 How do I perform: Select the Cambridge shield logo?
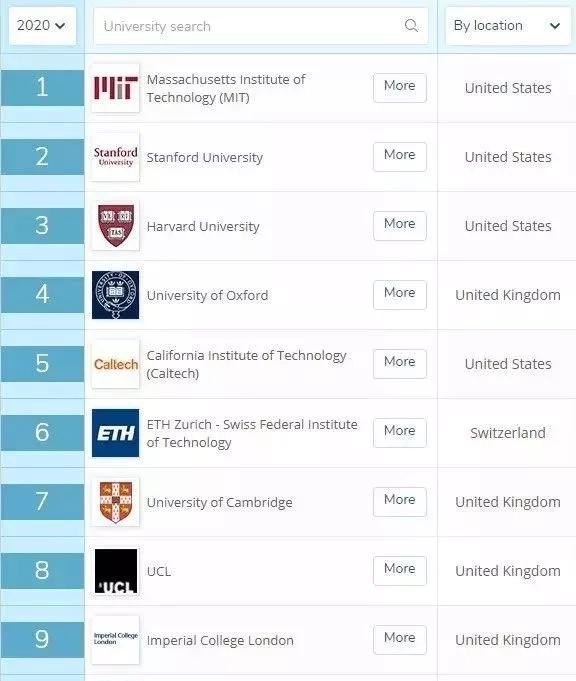pyautogui.click(x=116, y=502)
